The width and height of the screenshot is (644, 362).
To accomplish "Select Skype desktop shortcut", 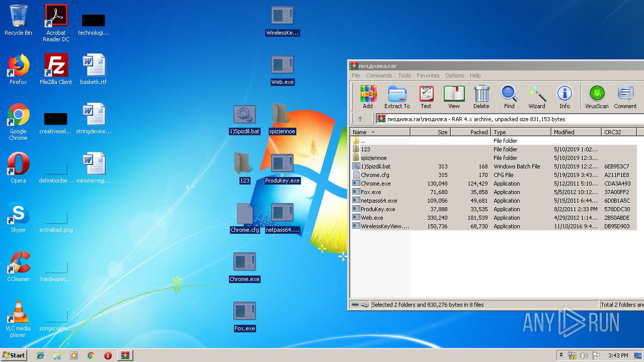I will 18,217.
